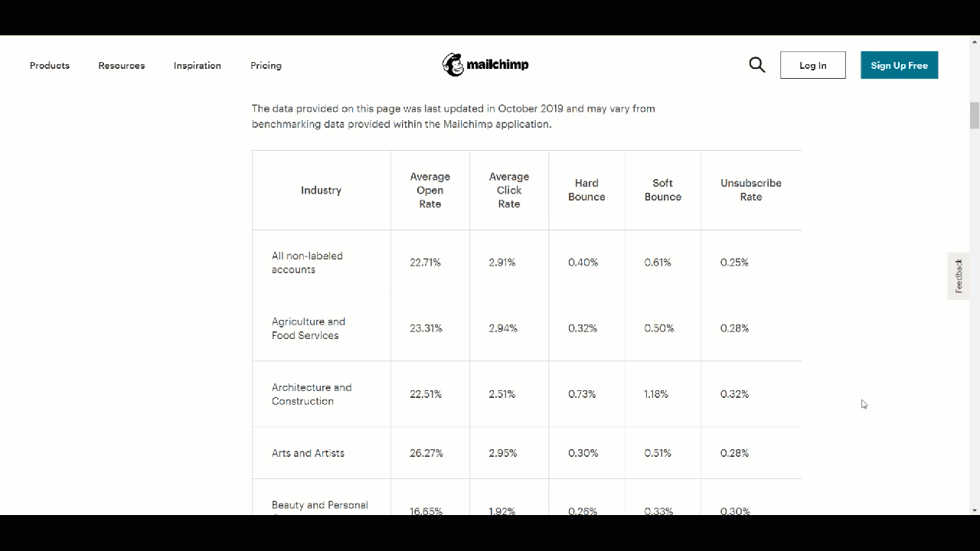Select the Agriculture and Food Services label
Viewport: 980px width, 551px height.
[x=309, y=328]
